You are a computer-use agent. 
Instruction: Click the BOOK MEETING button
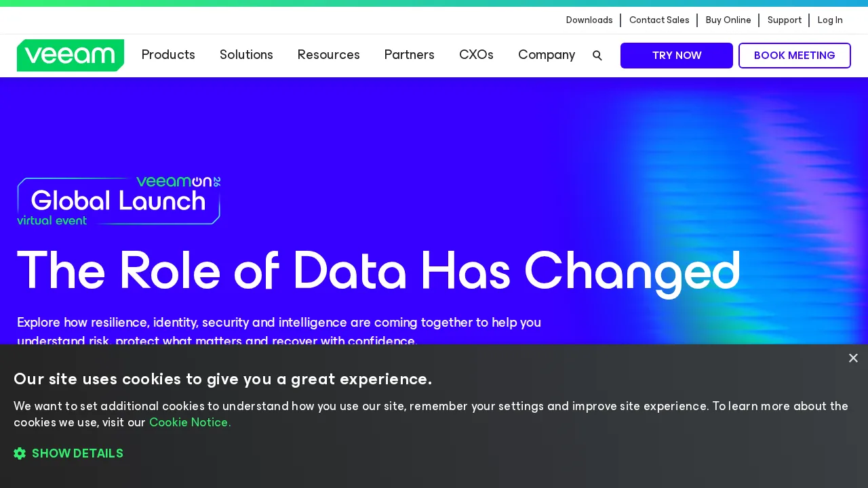pyautogui.click(x=795, y=56)
